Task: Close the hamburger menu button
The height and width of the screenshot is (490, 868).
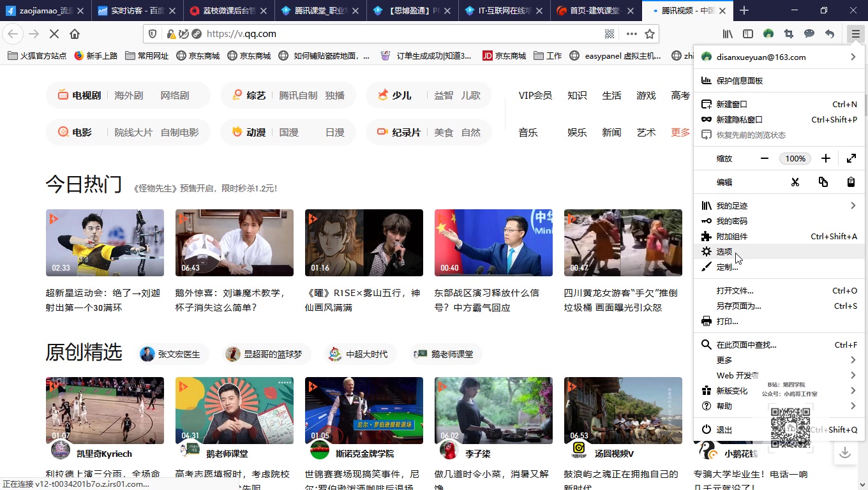Action: point(855,34)
